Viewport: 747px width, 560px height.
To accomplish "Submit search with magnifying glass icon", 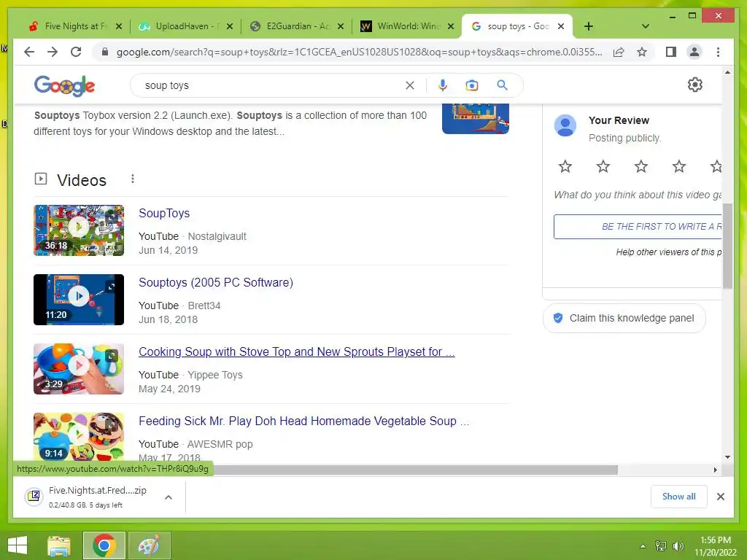I will (x=502, y=85).
